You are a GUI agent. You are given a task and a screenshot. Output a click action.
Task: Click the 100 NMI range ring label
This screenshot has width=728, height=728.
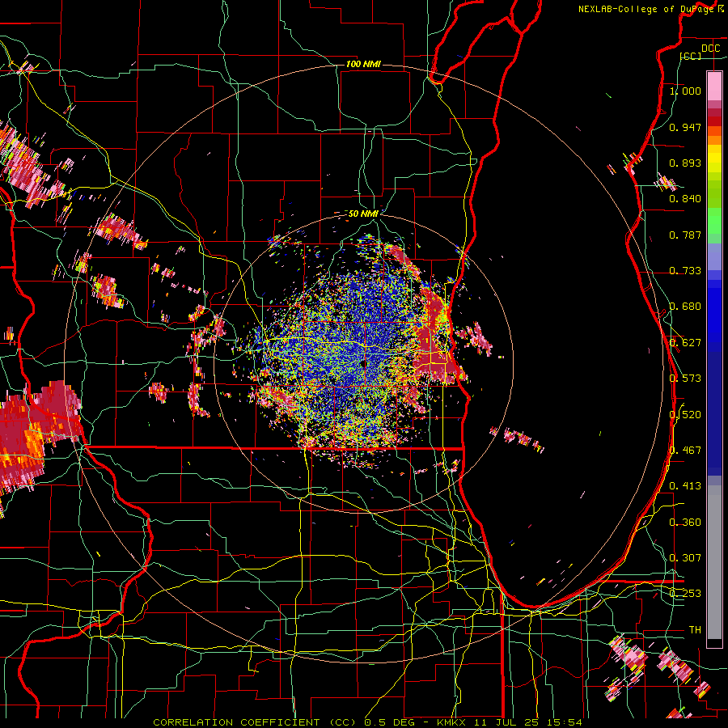pos(363,64)
